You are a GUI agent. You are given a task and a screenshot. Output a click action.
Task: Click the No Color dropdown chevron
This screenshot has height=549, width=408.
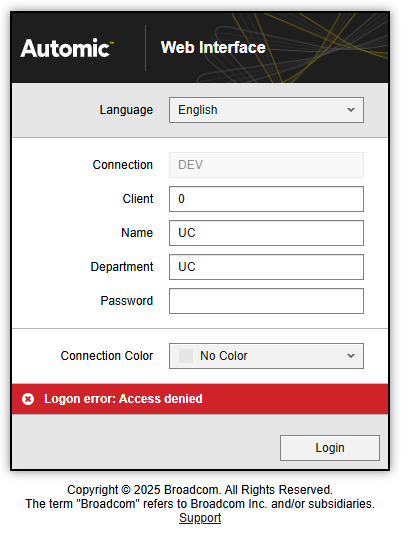point(351,356)
